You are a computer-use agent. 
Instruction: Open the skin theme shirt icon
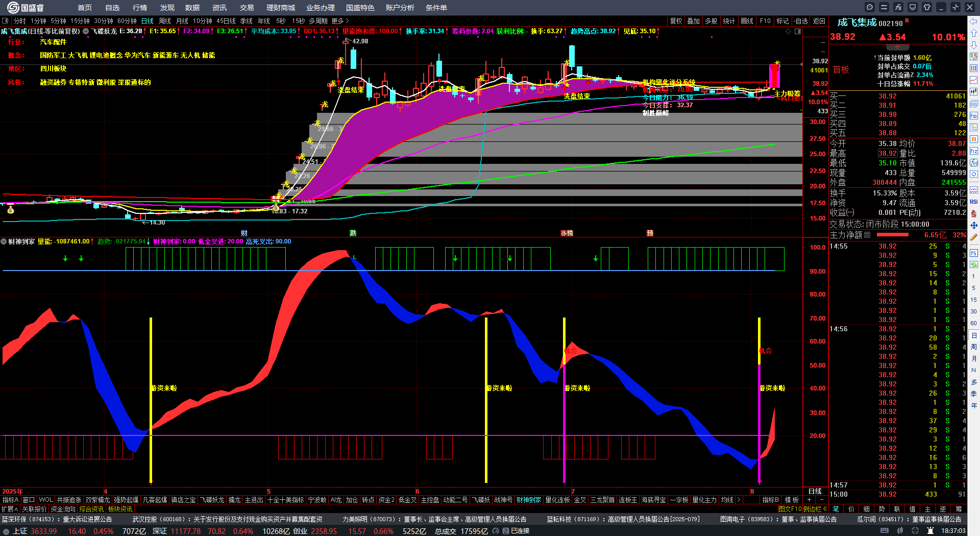click(x=927, y=7)
